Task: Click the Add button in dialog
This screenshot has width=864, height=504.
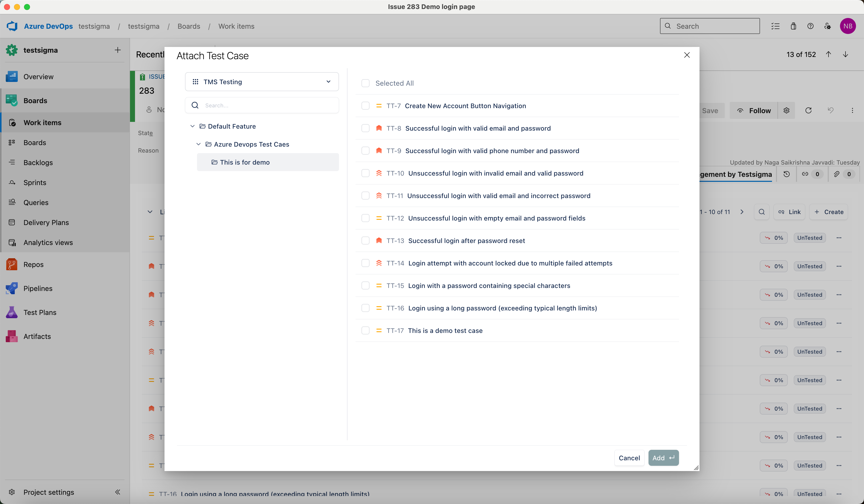Action: tap(663, 458)
